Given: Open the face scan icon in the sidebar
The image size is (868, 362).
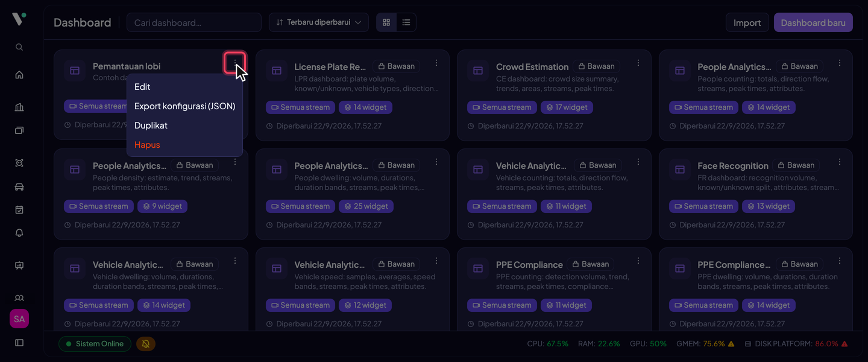Looking at the screenshot, I should [x=19, y=163].
